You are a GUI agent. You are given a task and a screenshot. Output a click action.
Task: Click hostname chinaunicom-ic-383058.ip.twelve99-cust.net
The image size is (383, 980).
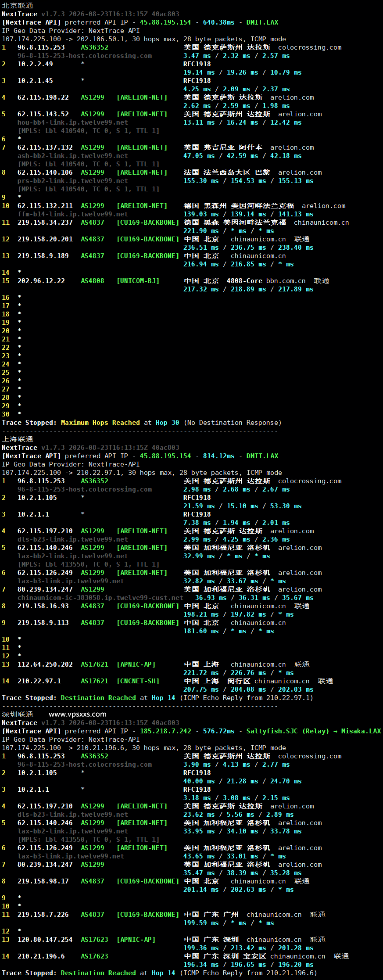tap(100, 598)
